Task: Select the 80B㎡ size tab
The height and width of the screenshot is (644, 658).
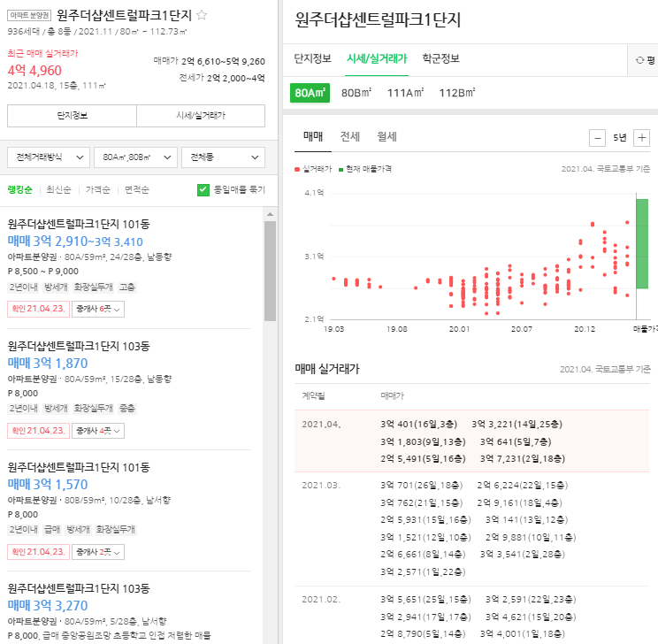Action: tap(356, 93)
